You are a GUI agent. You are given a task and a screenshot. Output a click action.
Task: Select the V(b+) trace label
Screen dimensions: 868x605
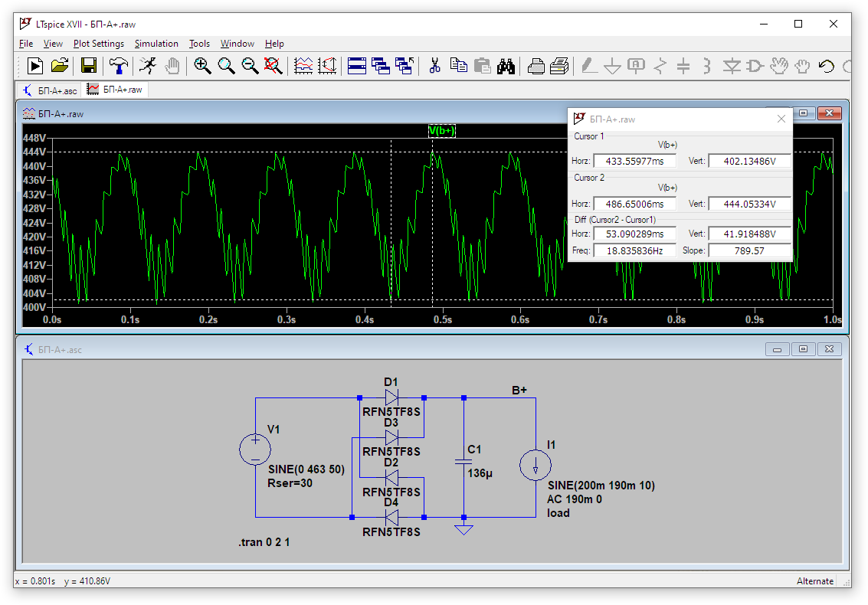tap(441, 131)
